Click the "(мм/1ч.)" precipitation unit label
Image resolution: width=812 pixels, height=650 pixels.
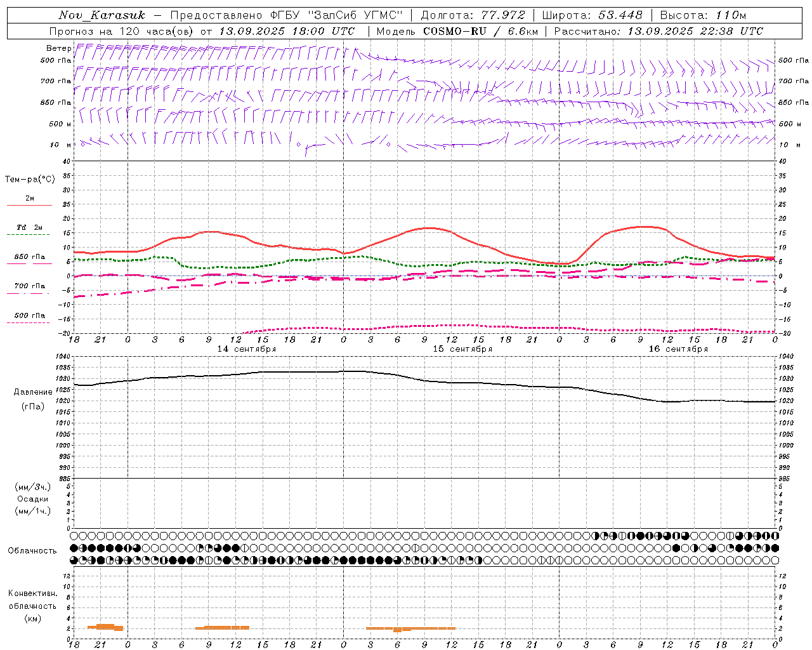[x=33, y=511]
